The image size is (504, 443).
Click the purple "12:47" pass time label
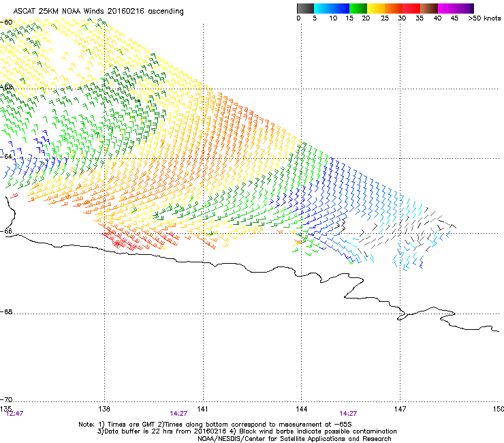point(15,414)
